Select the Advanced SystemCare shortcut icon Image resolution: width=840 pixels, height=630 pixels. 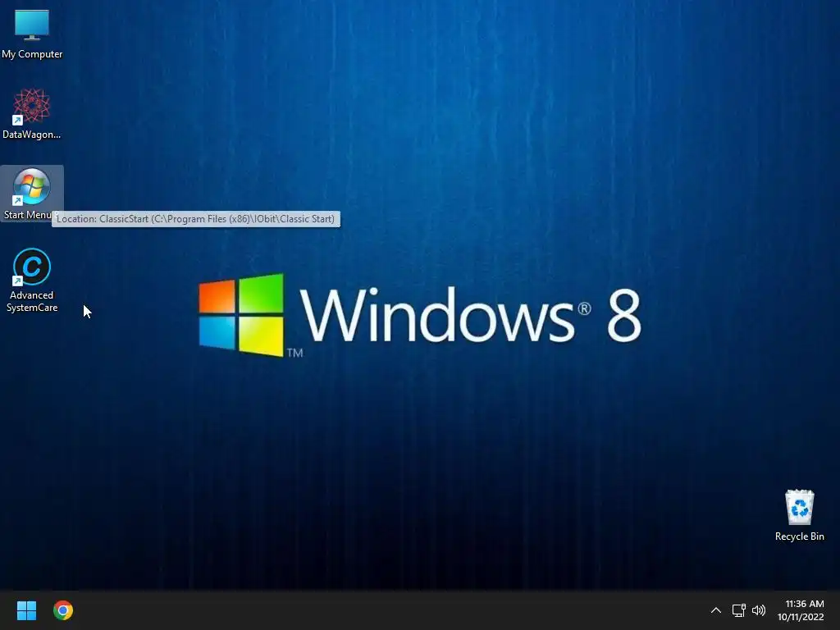click(x=32, y=267)
